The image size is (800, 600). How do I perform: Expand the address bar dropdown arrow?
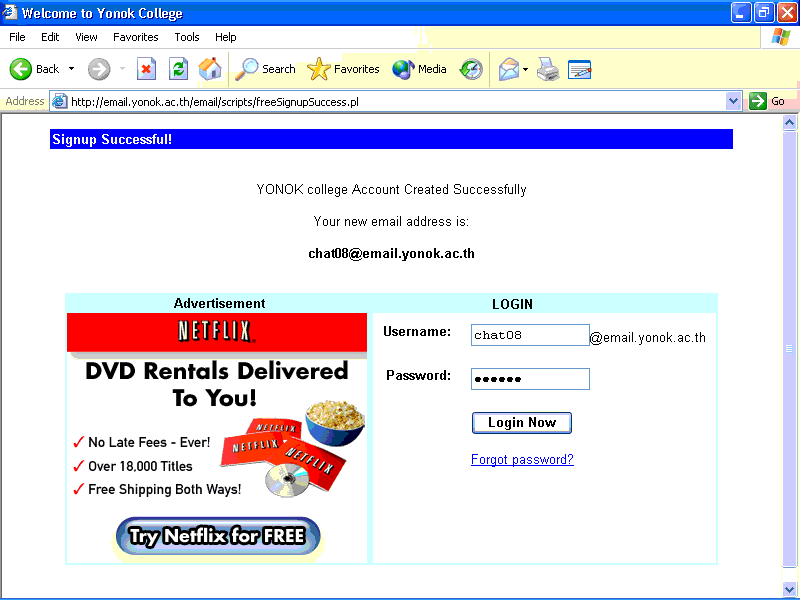pos(733,101)
